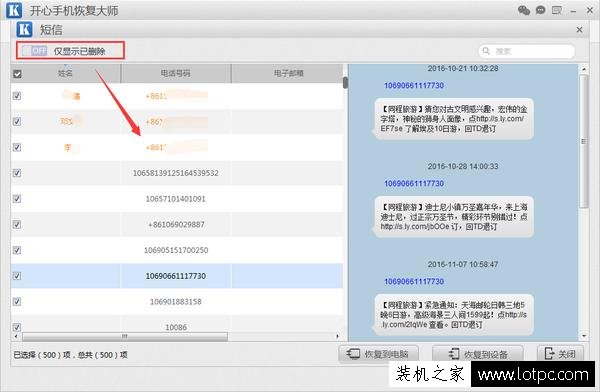Click the K logo next to 短信
Screen dimensions: 600x392
click(x=24, y=29)
